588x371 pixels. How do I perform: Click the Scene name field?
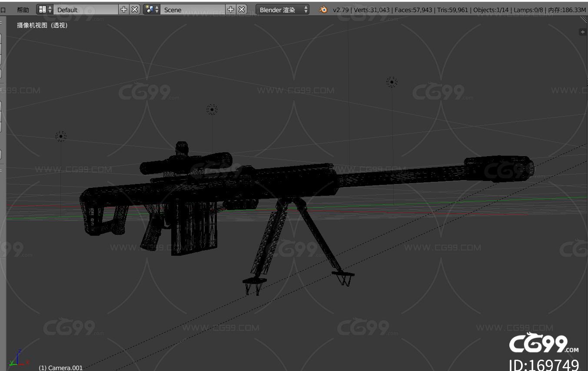click(x=193, y=10)
